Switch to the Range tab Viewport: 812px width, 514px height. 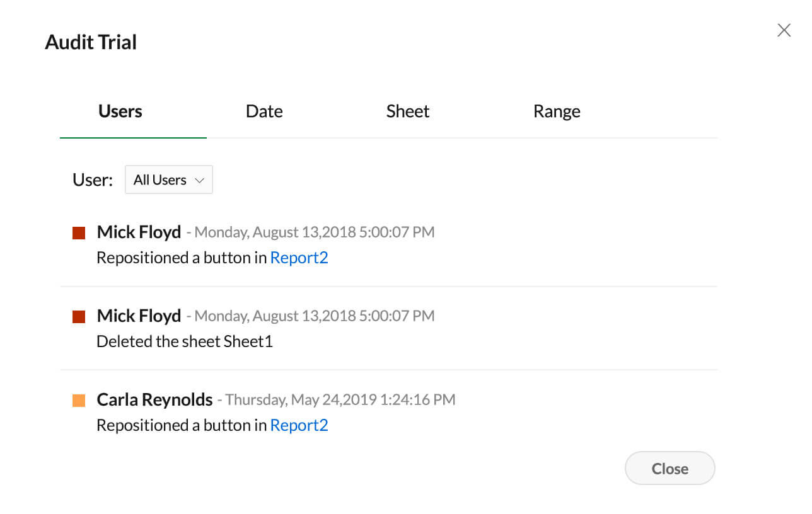557,111
